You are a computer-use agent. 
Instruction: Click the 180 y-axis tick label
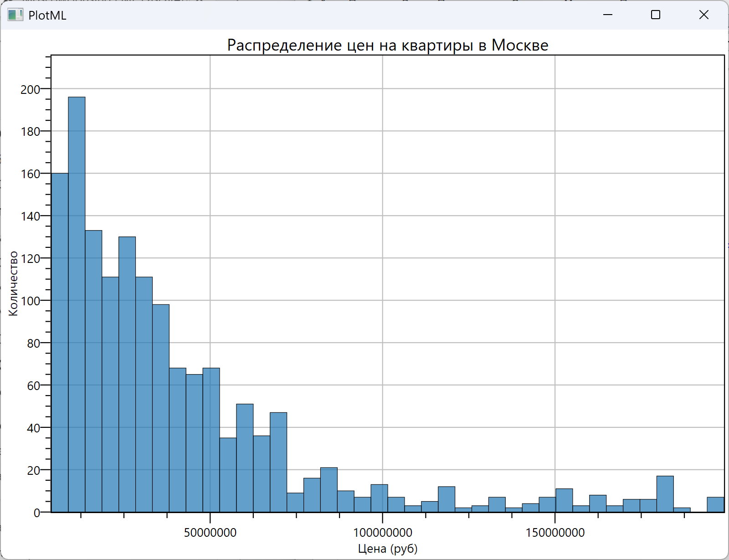click(30, 132)
